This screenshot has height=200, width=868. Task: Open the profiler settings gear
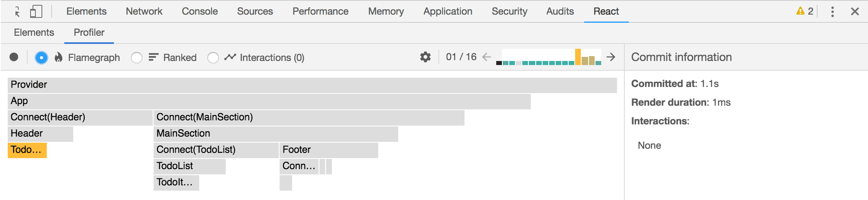(425, 57)
